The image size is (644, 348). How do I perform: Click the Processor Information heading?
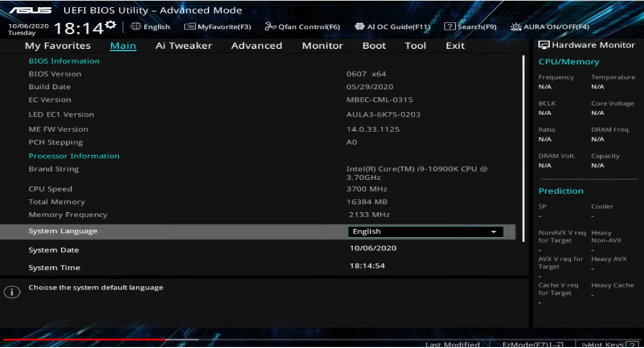tap(74, 156)
